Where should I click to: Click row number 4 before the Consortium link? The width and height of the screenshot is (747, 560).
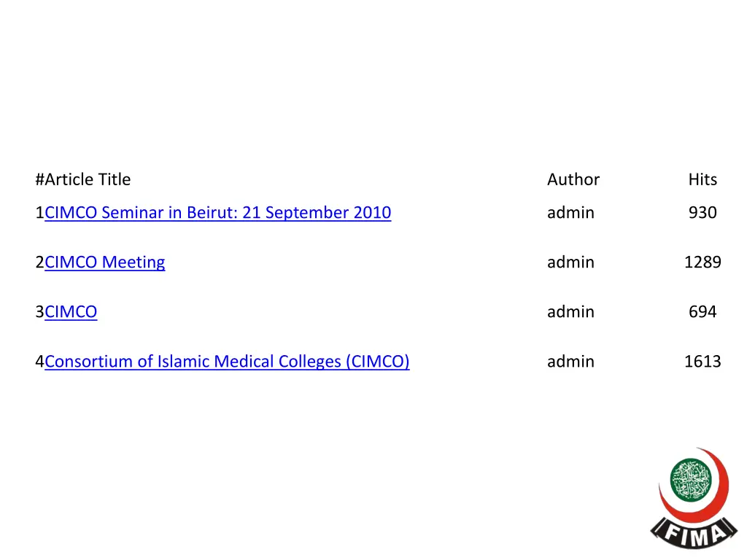(x=39, y=362)
